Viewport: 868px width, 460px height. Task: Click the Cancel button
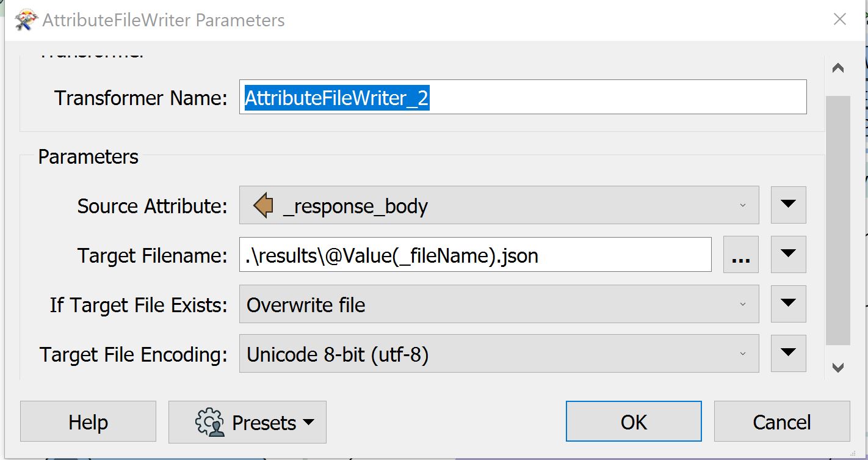782,422
